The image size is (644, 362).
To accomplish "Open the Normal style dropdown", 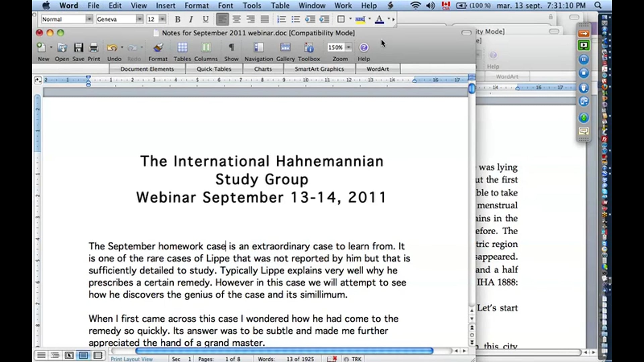I will (89, 19).
